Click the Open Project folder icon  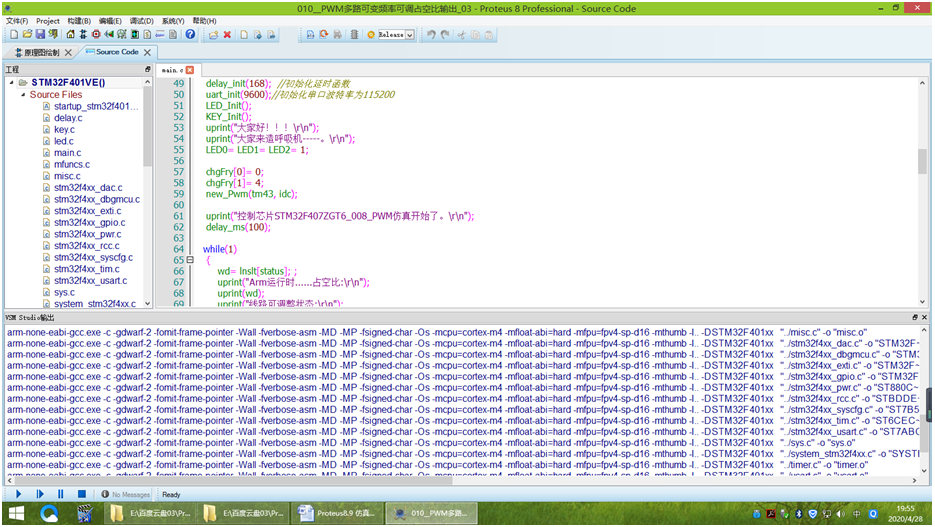pos(27,35)
